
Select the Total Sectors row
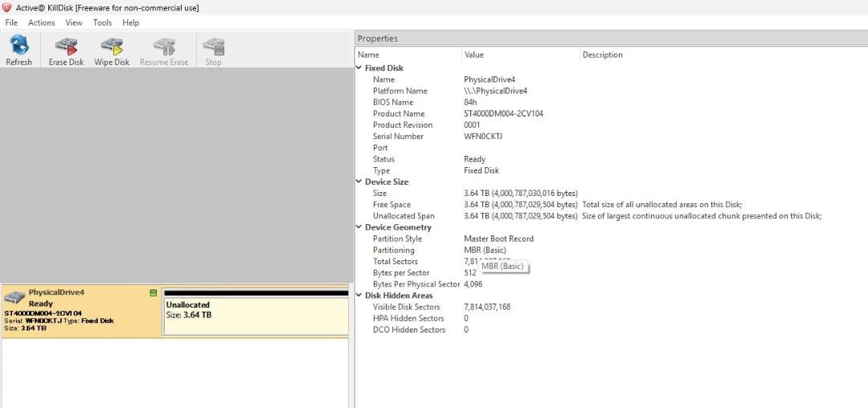611,261
